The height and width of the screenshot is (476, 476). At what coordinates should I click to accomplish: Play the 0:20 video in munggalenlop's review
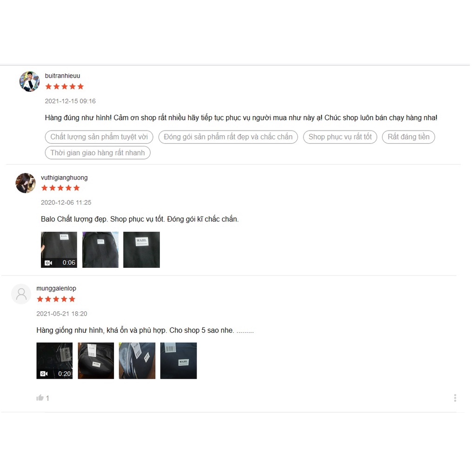point(55,361)
